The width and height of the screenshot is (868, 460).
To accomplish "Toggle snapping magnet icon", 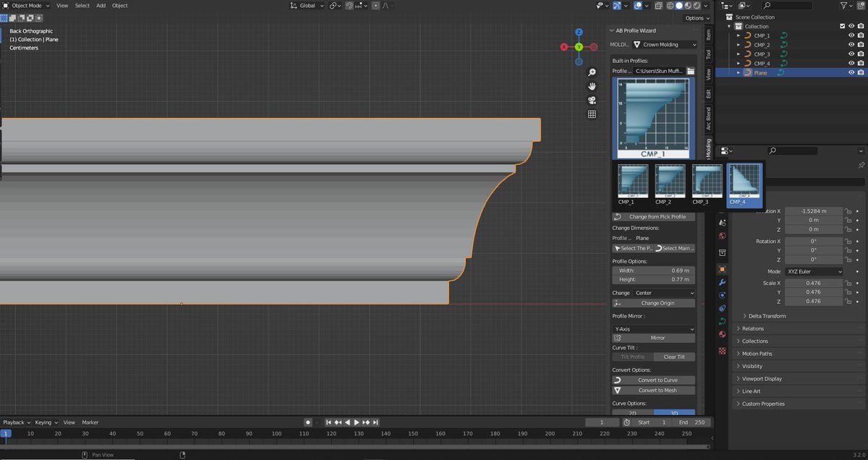I will (349, 5).
